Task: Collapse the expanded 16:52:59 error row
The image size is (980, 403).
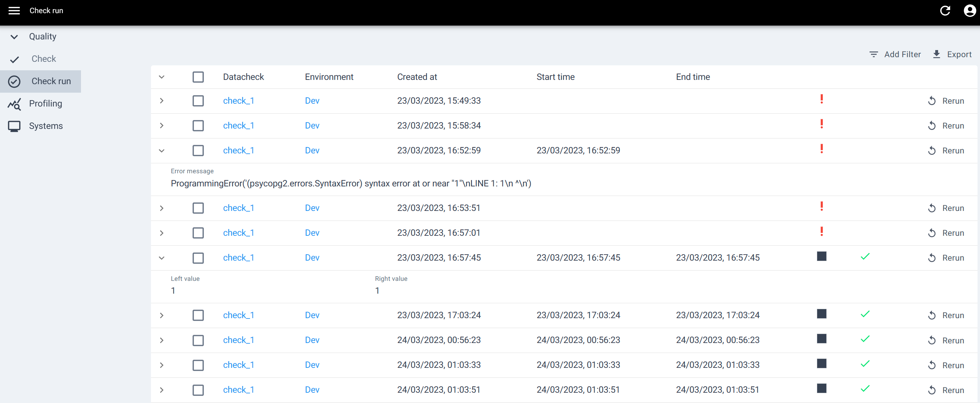Action: pyautogui.click(x=162, y=151)
